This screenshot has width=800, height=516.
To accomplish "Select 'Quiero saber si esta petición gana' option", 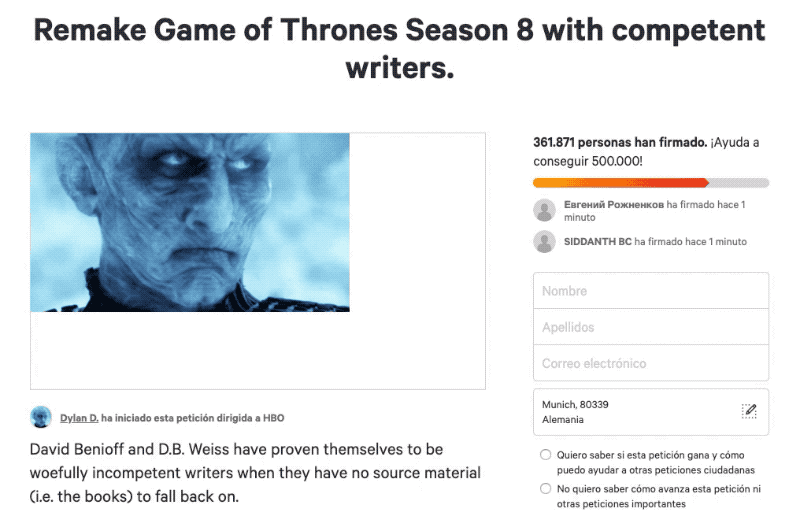I will click(545, 454).
